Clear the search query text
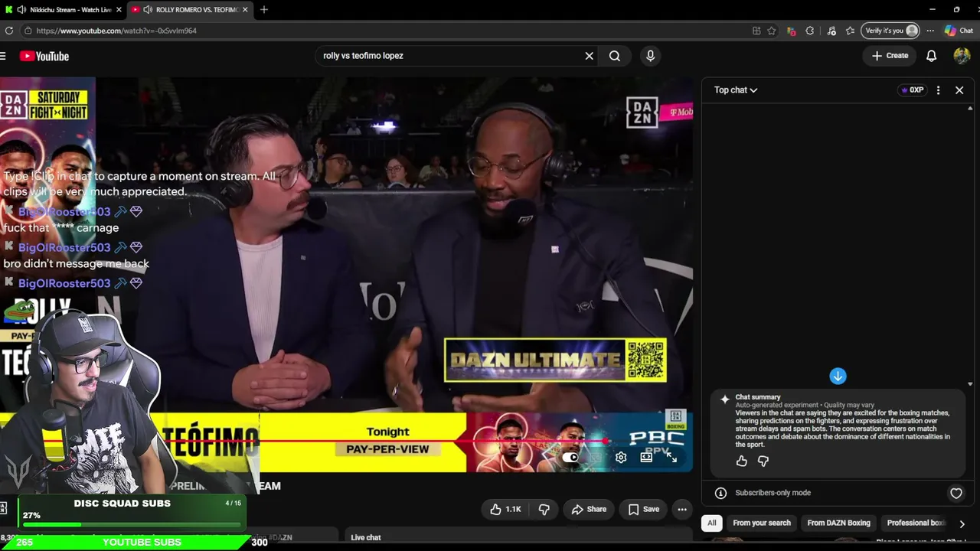Image resolution: width=980 pixels, height=551 pixels. 590,56
